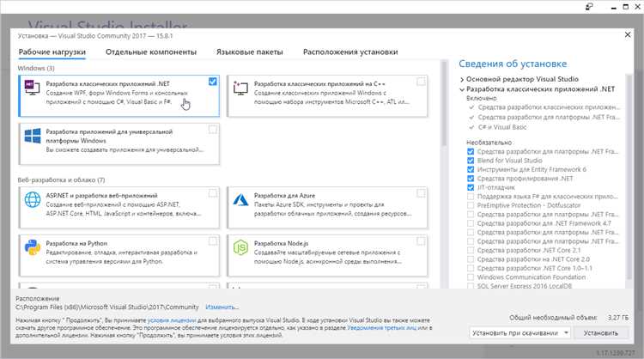The height and width of the screenshot is (359, 644).
Task: Check the Python development workload checkbox
Action: [x=213, y=240]
